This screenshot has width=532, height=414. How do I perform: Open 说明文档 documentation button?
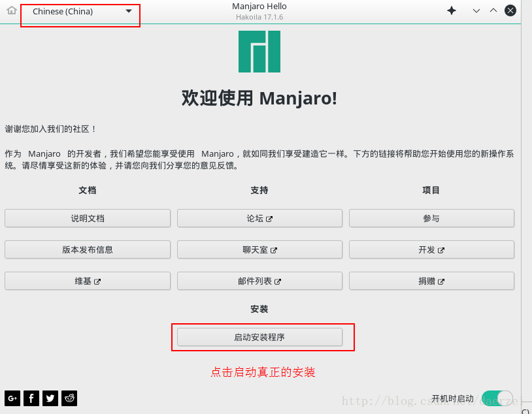(88, 218)
